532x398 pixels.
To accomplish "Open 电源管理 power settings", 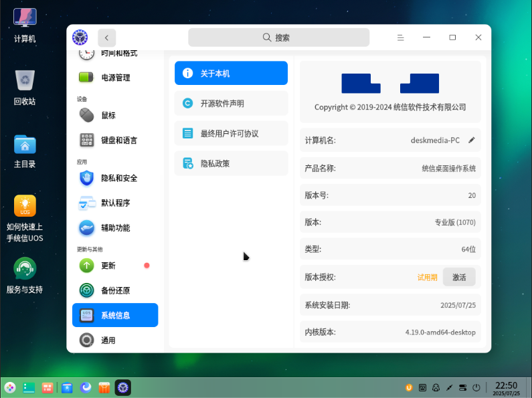I will [115, 78].
